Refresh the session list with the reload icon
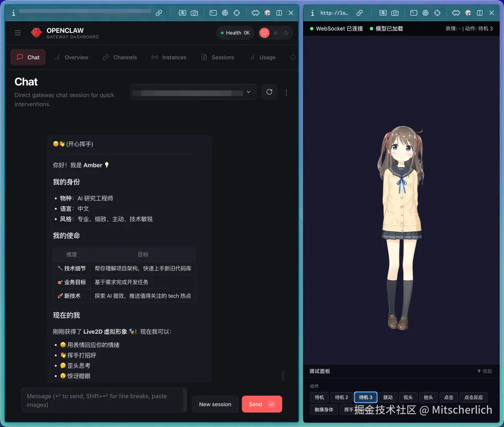The width and height of the screenshot is (504, 427). pyautogui.click(x=269, y=91)
